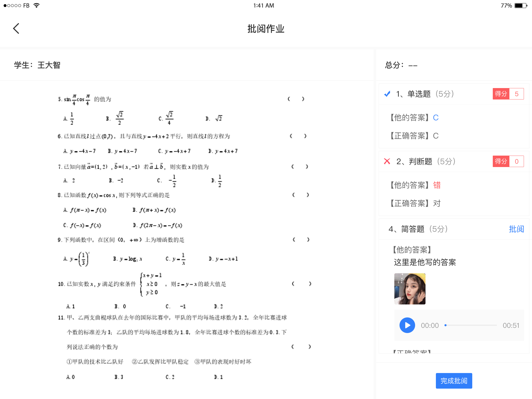Click the audio current time 00:00
532x399 pixels.
click(x=430, y=325)
